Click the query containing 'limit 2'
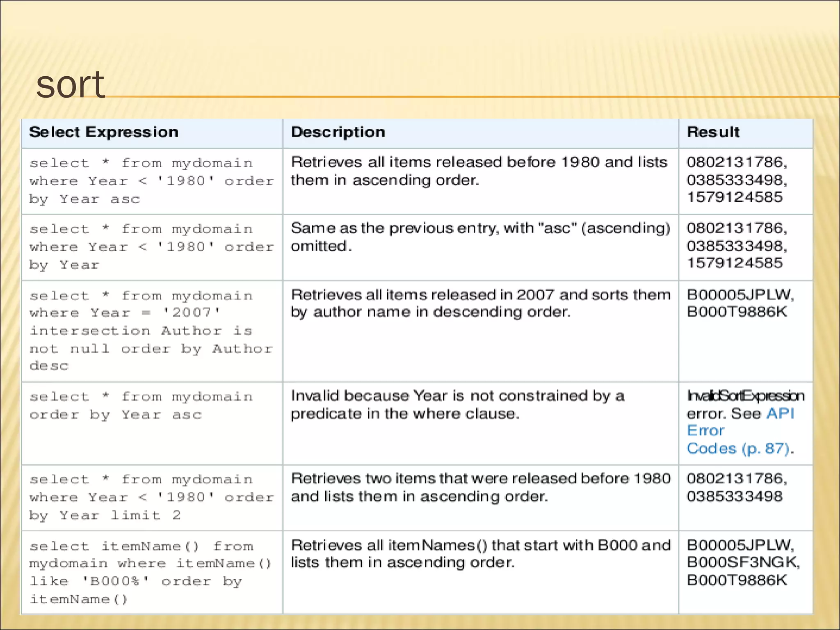Screen dimensions: 840x630 [x=151, y=497]
